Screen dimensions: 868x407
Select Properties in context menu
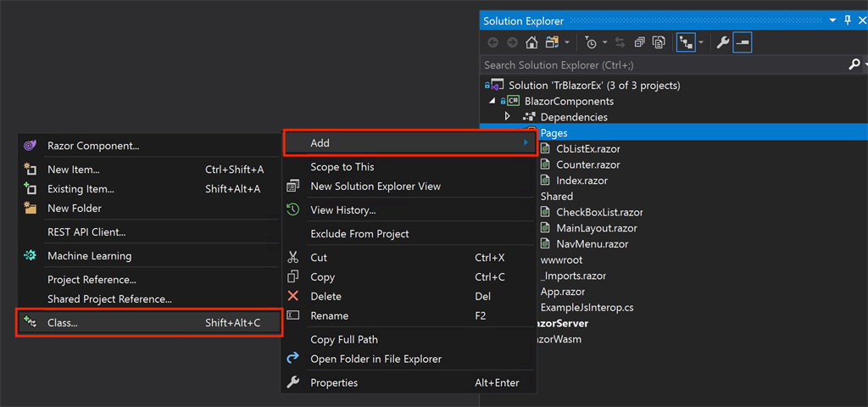[409, 382]
